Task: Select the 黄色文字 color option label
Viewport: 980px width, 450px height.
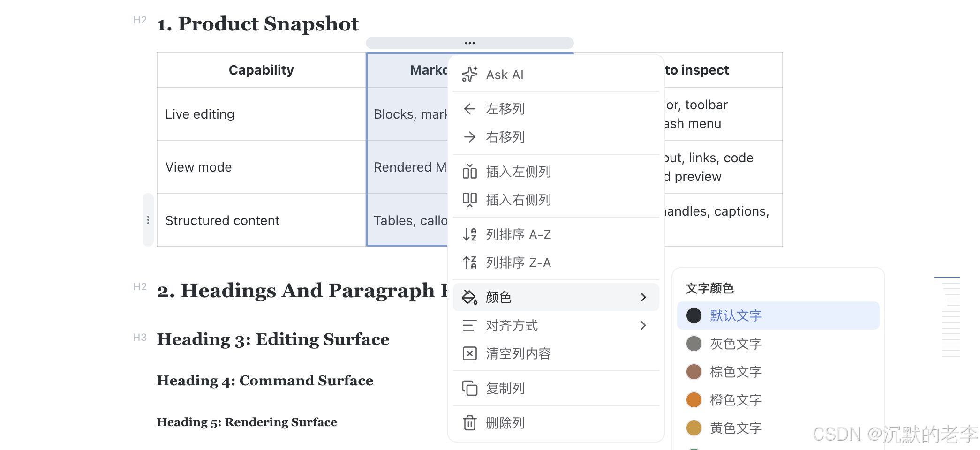Action: pyautogui.click(x=736, y=428)
